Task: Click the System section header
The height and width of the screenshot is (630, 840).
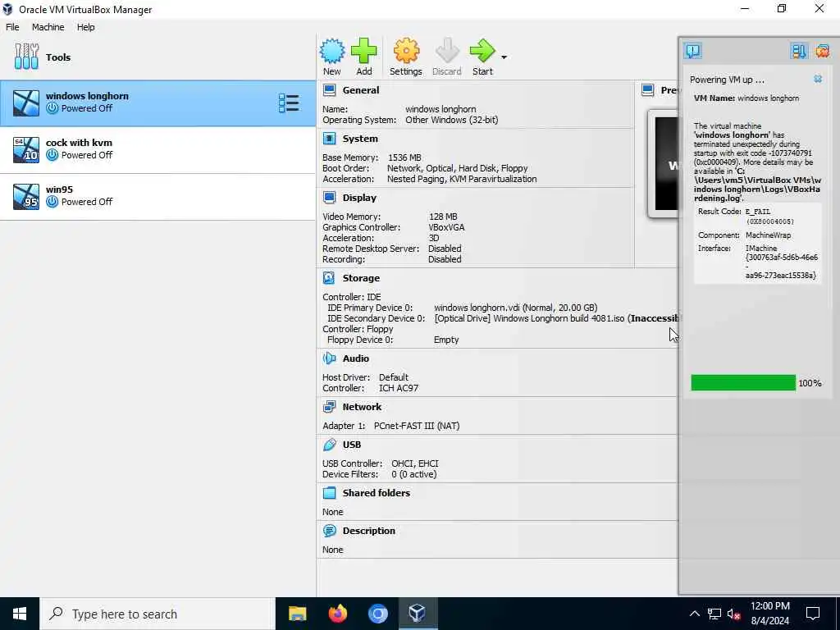Action: (x=360, y=138)
